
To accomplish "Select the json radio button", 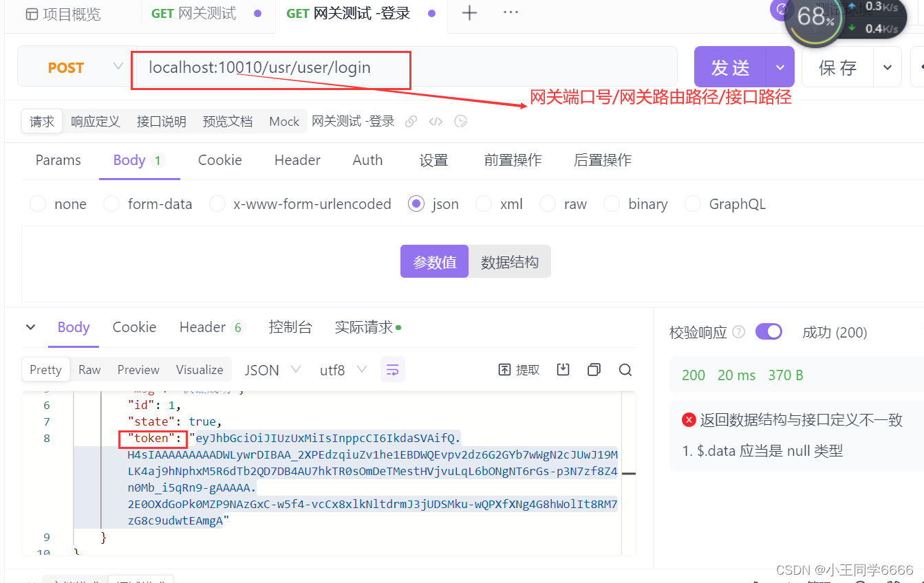I will 416,203.
